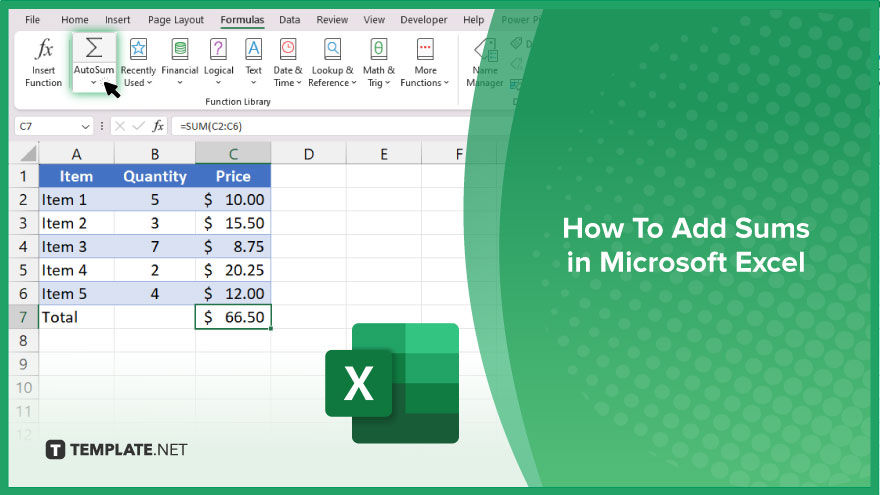Select row 1 header
880x495 pixels.
click(x=24, y=176)
